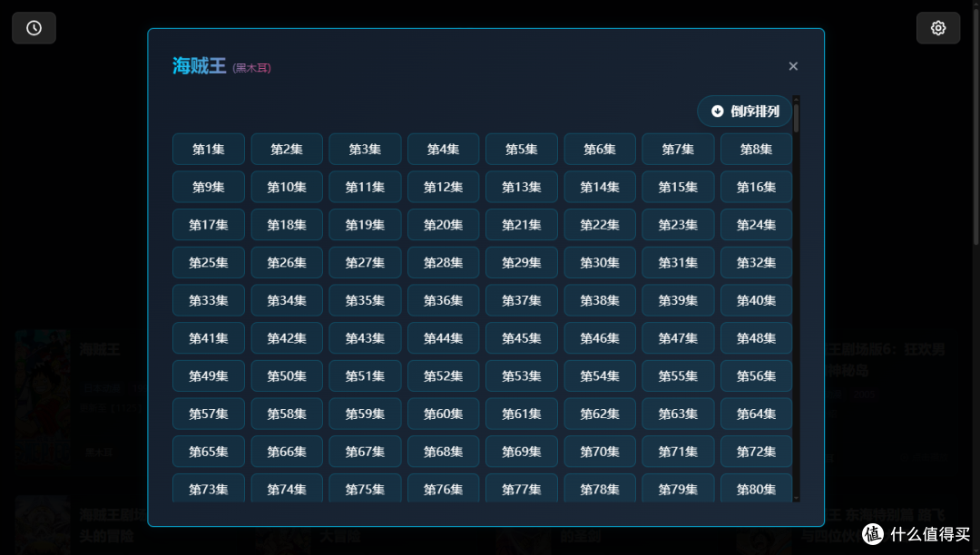Play episode 第56集
Viewport: 980px width, 555px height.
(x=756, y=375)
